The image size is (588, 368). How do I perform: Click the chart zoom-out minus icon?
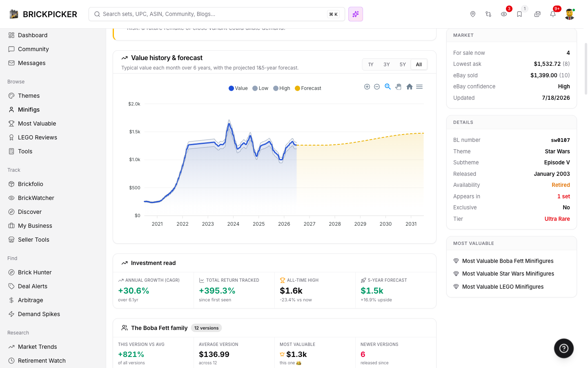pos(377,87)
